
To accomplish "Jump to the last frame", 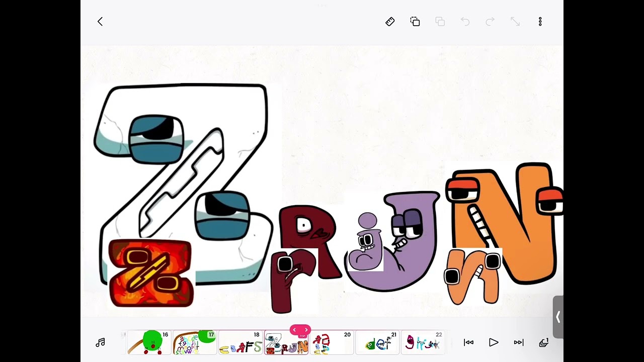I will pos(519,342).
